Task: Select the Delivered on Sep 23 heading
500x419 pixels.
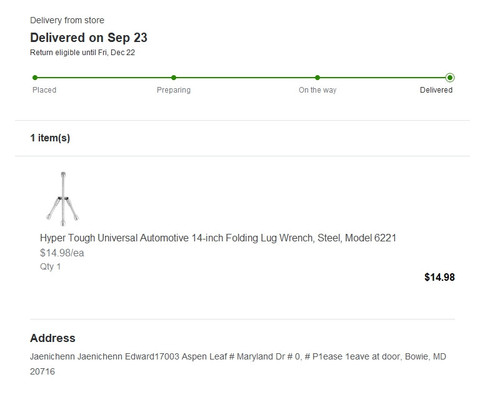Action: 89,38
